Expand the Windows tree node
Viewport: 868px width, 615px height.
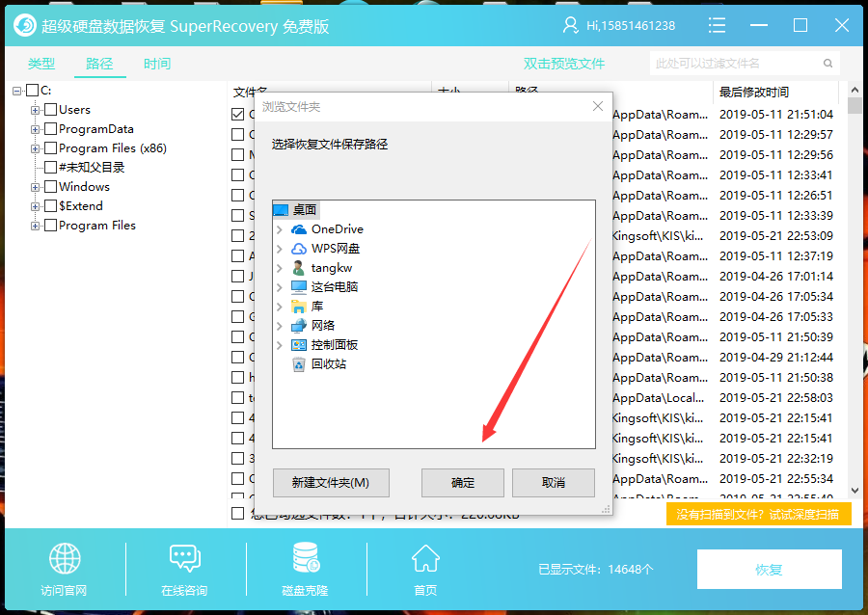(35, 187)
